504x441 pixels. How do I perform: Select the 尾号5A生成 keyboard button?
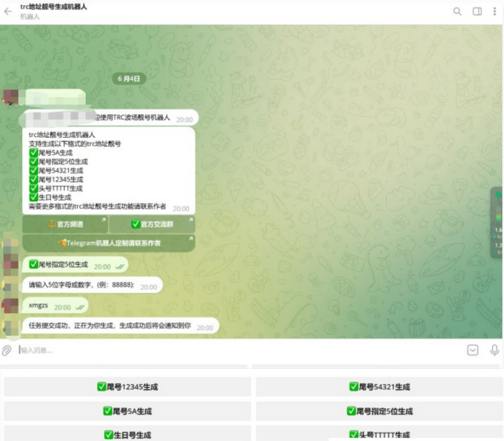127,411
